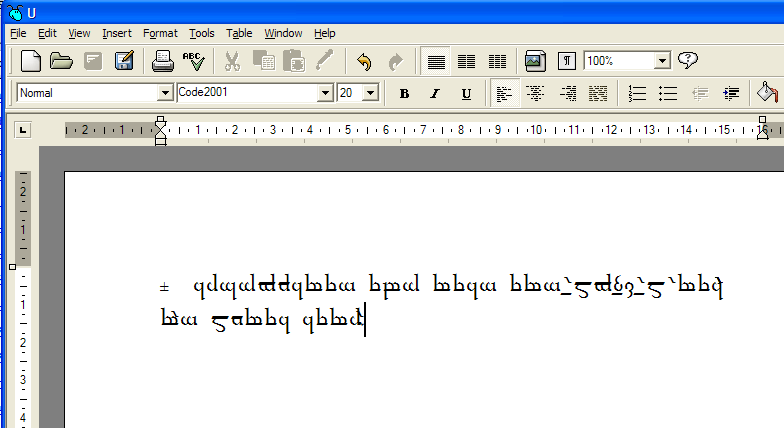
Task: Expand the 100% zoom dropdown
Action: pos(661,61)
